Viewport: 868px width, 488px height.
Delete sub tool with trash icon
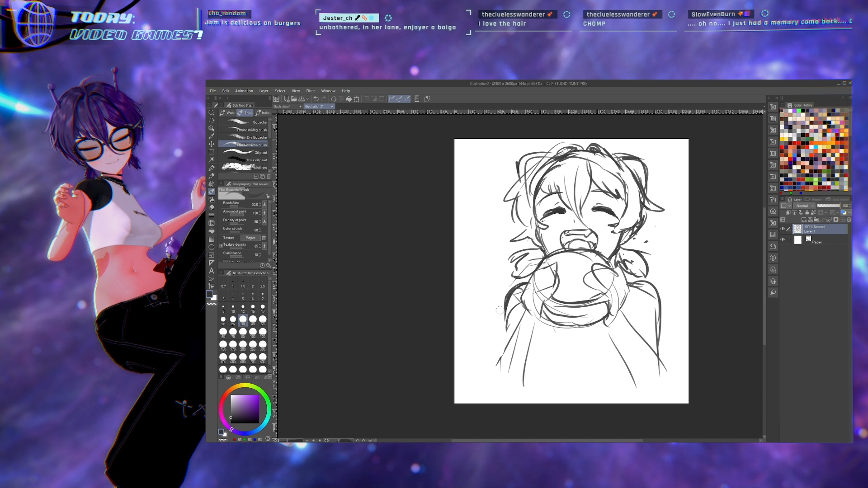point(269,177)
